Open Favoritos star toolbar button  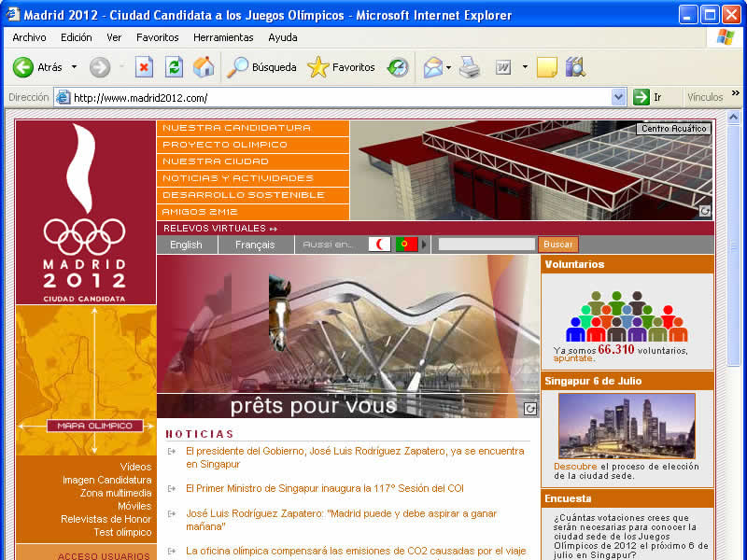(x=341, y=67)
